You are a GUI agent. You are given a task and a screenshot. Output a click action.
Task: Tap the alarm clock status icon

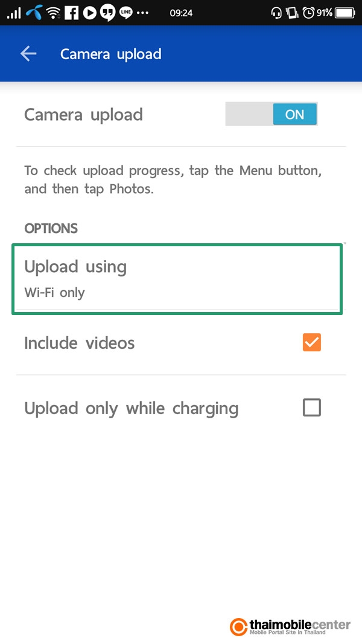click(x=308, y=13)
